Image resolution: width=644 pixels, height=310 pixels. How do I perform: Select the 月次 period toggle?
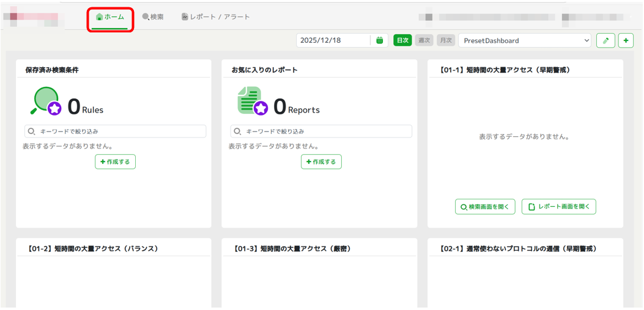pyautogui.click(x=446, y=40)
